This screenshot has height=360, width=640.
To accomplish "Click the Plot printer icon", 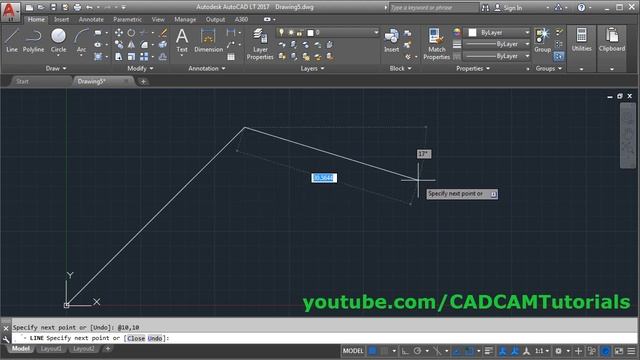I will (x=77, y=7).
